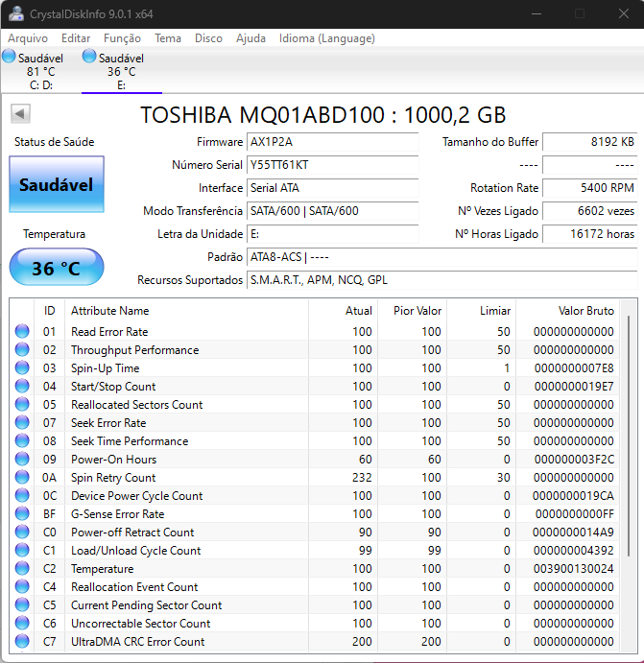Click the status icon for Read Error Rate

22,331
